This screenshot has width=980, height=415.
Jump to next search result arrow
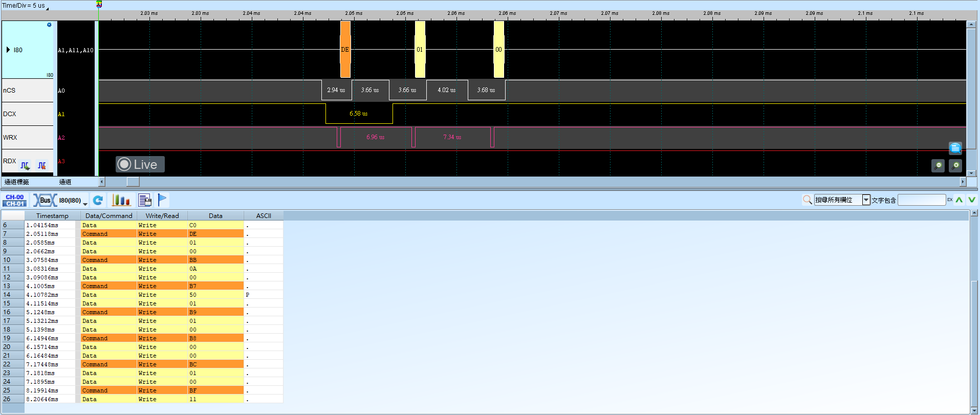[x=972, y=200]
